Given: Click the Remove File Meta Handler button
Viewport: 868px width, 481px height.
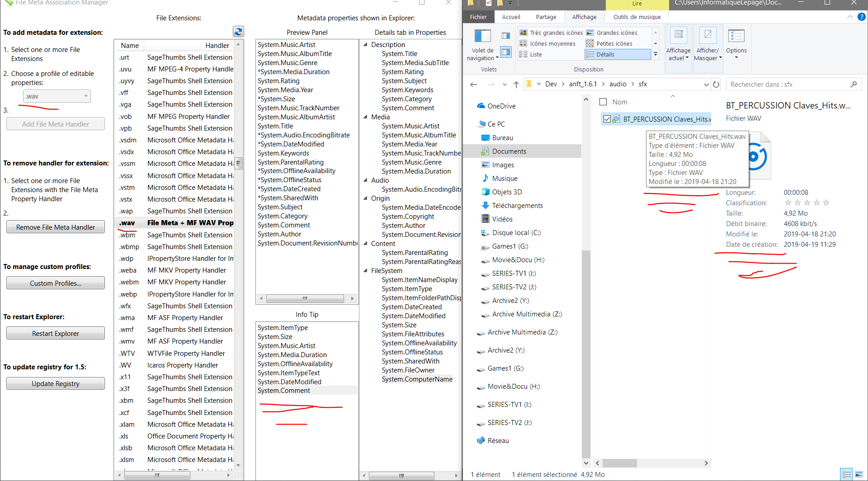Looking at the screenshot, I should tap(56, 226).
